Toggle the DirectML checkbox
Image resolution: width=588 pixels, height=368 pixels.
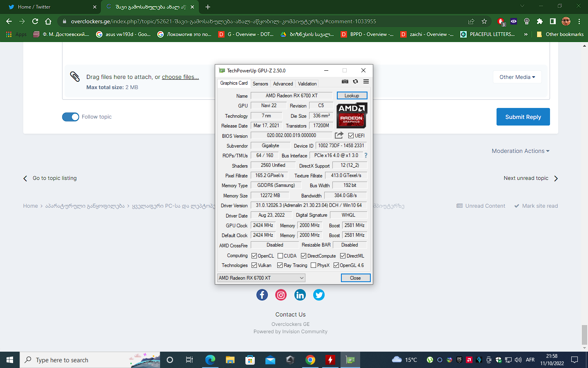click(343, 256)
